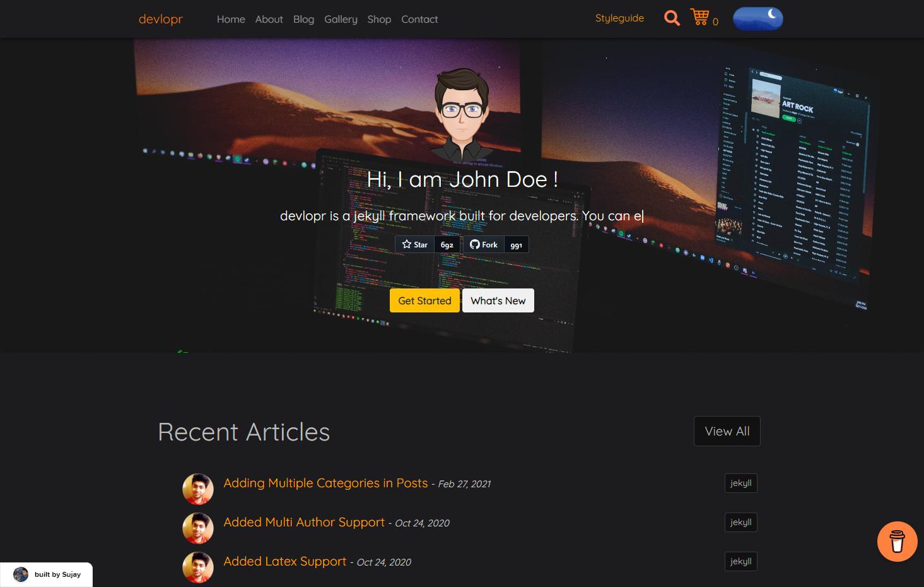The width and height of the screenshot is (924, 587).
Task: Click the fork count showing 991
Action: tap(515, 245)
